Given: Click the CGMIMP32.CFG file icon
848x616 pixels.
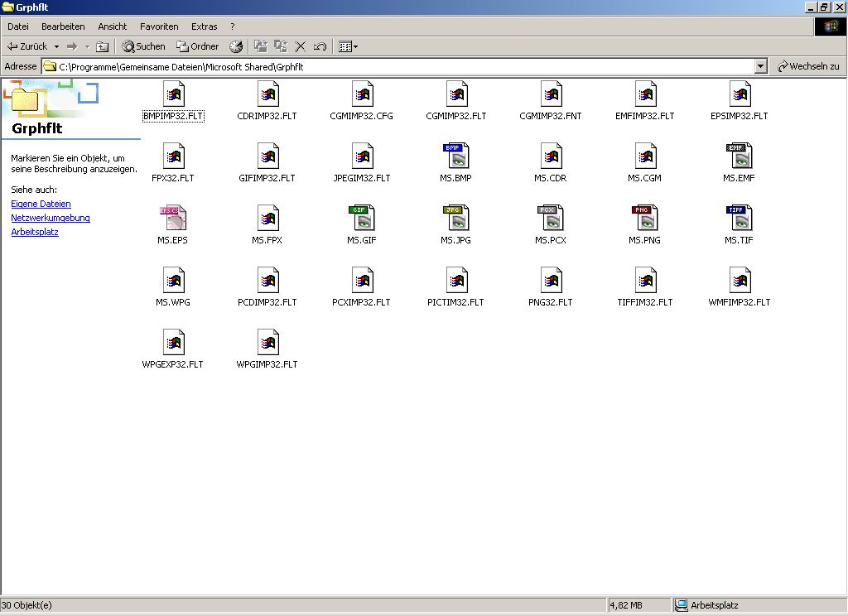Looking at the screenshot, I should tap(363, 94).
